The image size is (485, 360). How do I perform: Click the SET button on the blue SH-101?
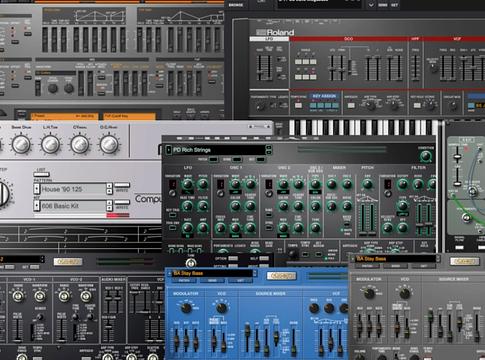[240, 281]
